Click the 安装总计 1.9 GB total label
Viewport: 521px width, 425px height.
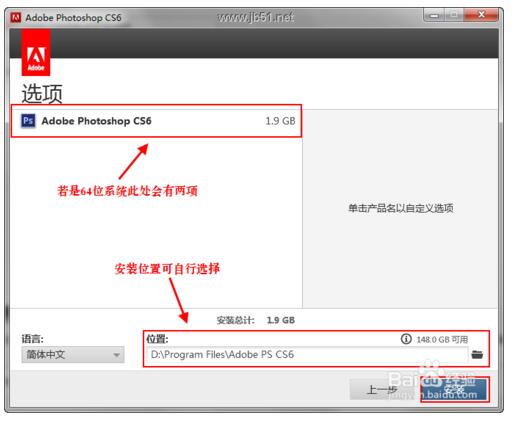256,320
